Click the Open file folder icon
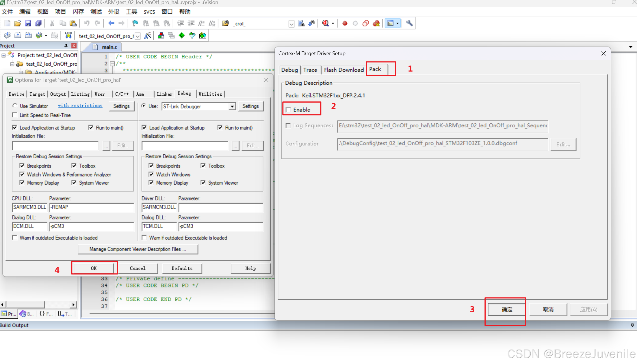The image size is (637, 364). (x=17, y=23)
